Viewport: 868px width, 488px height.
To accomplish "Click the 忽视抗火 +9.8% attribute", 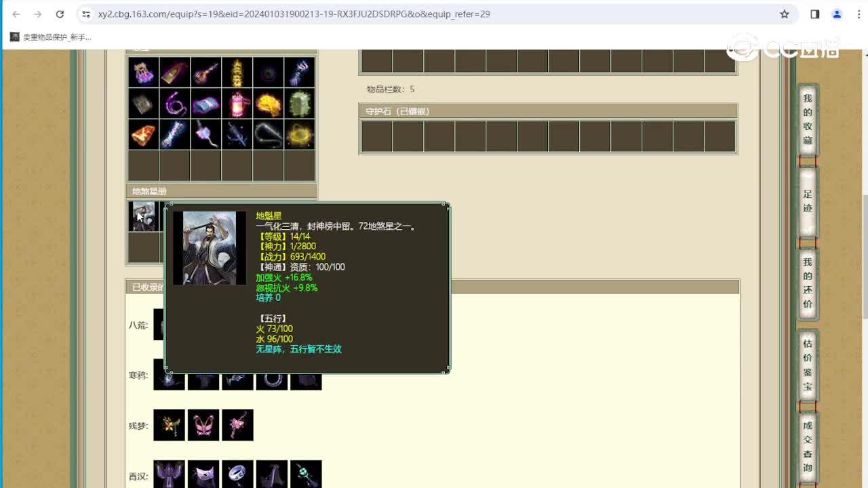I will pyautogui.click(x=287, y=287).
